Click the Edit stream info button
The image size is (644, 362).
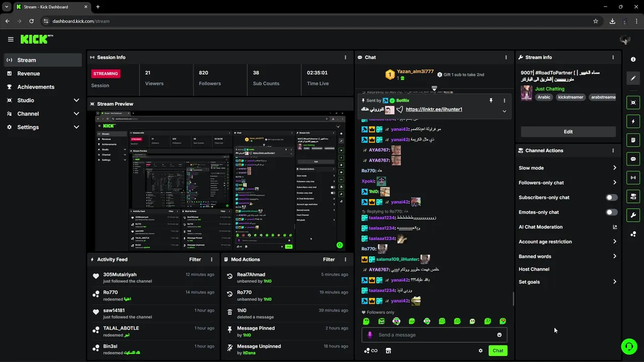pyautogui.click(x=568, y=132)
